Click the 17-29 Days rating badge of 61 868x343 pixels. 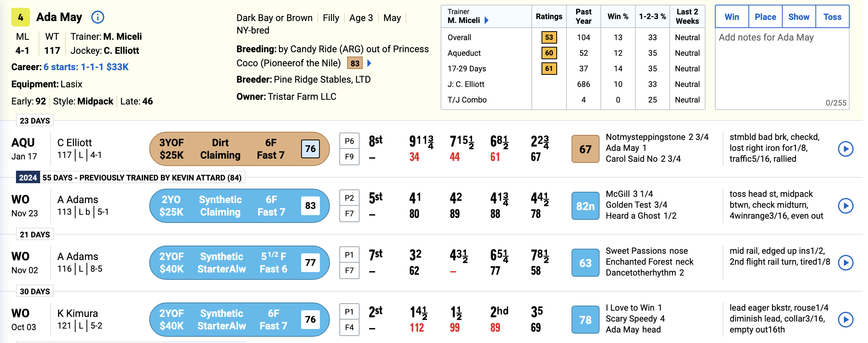click(549, 69)
